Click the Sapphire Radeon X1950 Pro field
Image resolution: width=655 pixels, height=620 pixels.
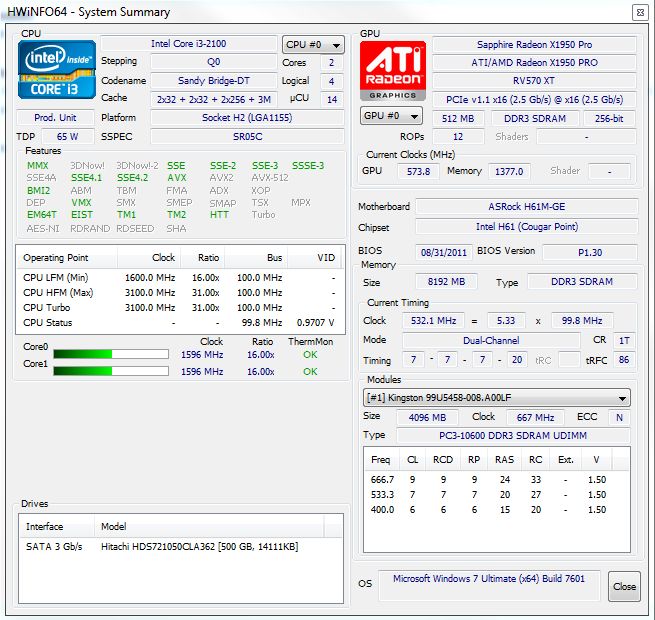(x=534, y=45)
